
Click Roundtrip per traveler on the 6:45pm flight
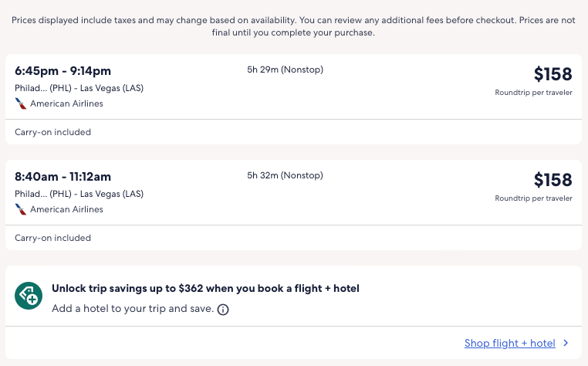[x=533, y=93]
